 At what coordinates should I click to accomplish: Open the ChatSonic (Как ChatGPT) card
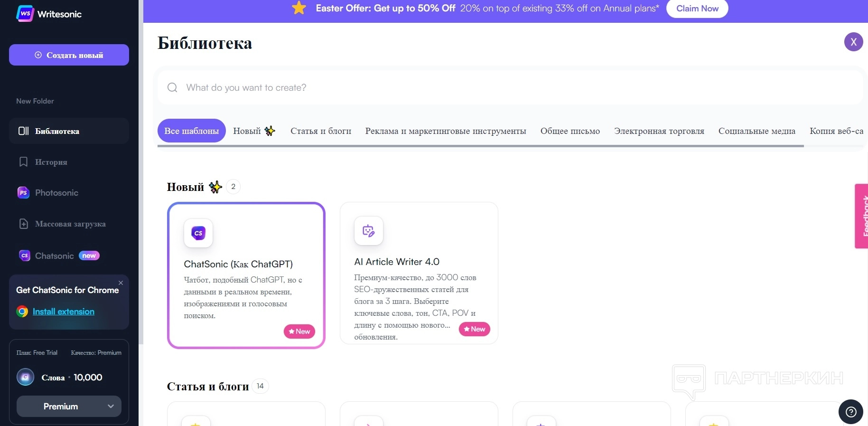pyautogui.click(x=246, y=275)
